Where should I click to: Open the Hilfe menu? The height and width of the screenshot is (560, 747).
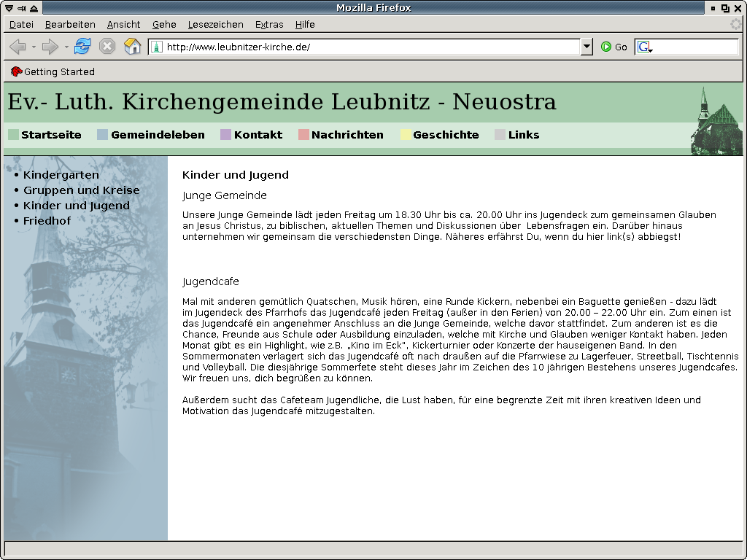pyautogui.click(x=305, y=24)
